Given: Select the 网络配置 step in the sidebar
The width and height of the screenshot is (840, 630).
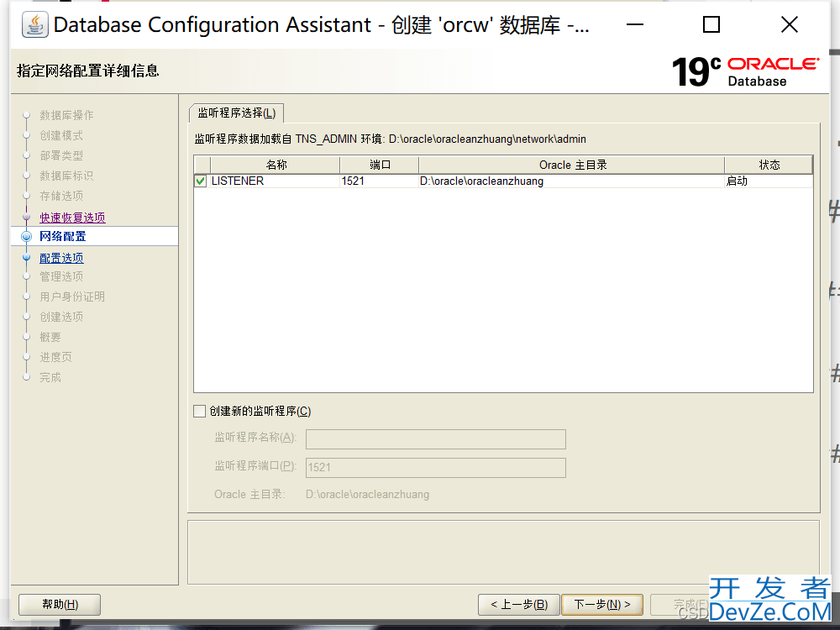Looking at the screenshot, I should pyautogui.click(x=63, y=236).
